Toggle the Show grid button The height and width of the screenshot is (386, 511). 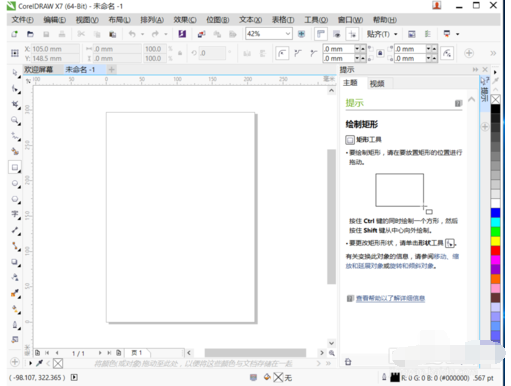coord(337,34)
